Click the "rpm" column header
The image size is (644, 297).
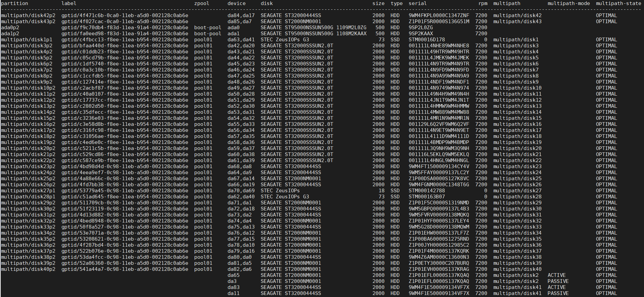tap(483, 3)
